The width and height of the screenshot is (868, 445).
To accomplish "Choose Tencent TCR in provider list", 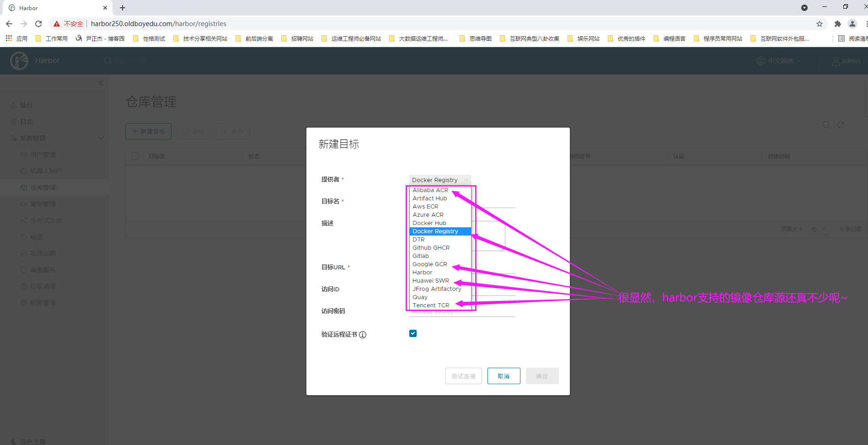I will 431,306.
